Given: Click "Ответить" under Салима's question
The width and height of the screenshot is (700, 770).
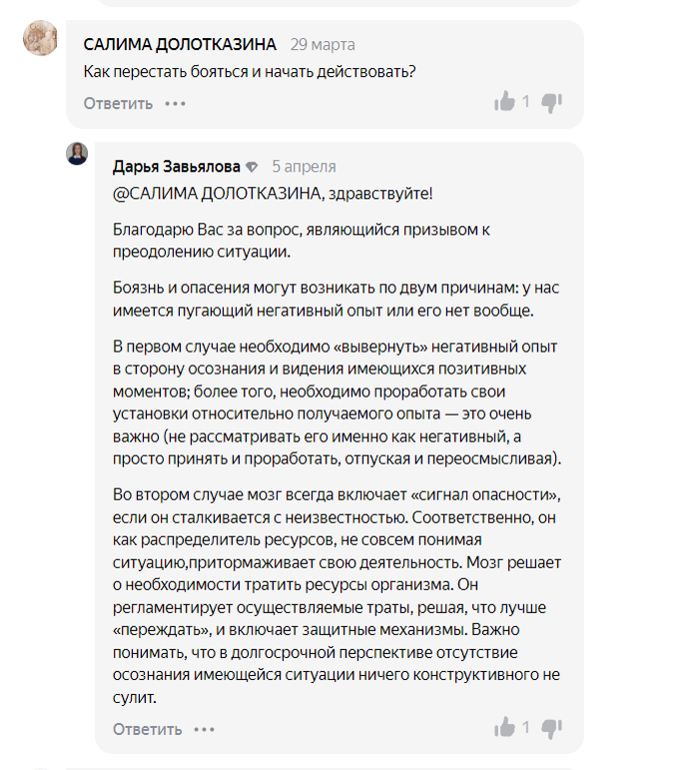Looking at the screenshot, I should [x=118, y=103].
